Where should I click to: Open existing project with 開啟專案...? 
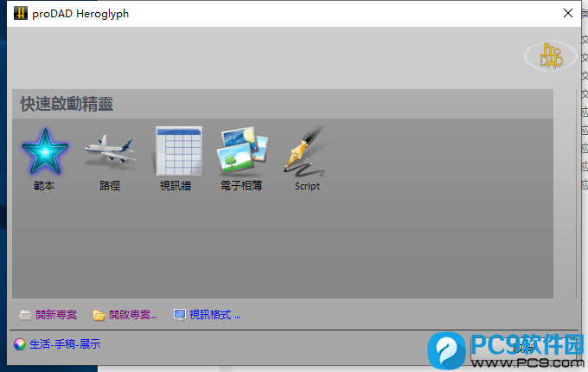tap(133, 315)
